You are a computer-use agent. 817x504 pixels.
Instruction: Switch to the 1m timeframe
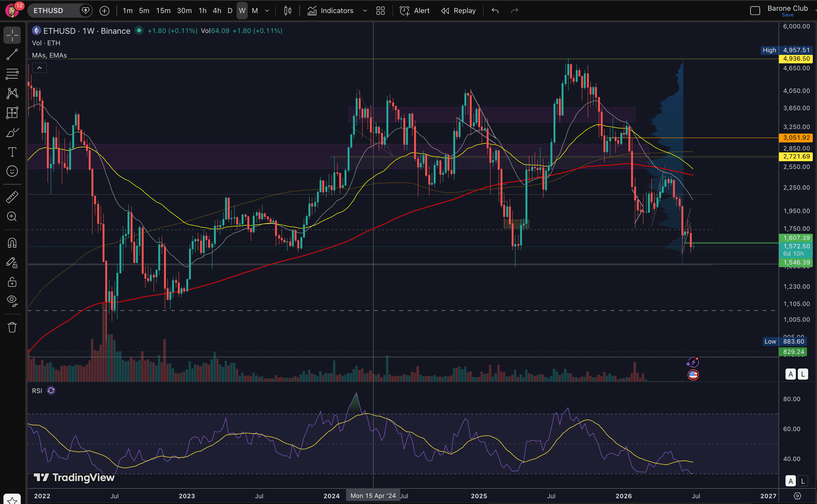tap(128, 11)
